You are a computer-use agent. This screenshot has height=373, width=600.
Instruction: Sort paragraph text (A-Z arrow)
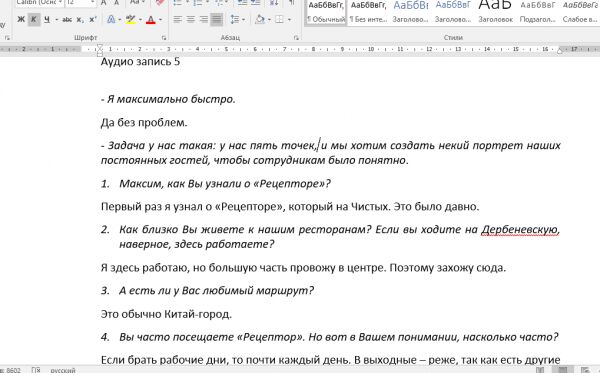tap(274, 3)
